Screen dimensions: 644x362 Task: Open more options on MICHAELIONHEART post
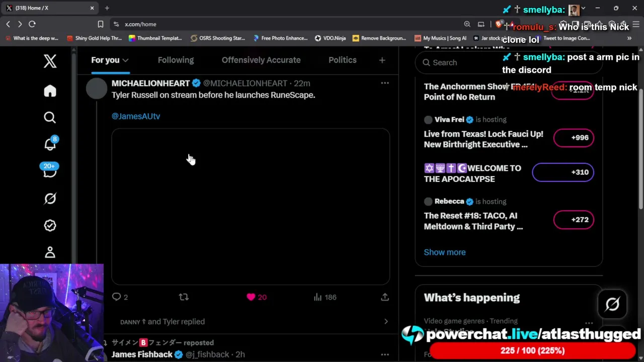tap(385, 83)
